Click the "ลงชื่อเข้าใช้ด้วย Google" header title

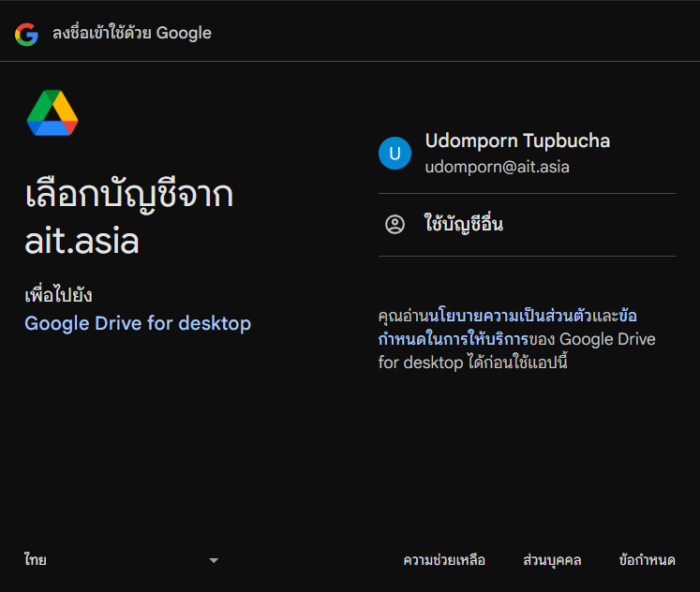[132, 34]
